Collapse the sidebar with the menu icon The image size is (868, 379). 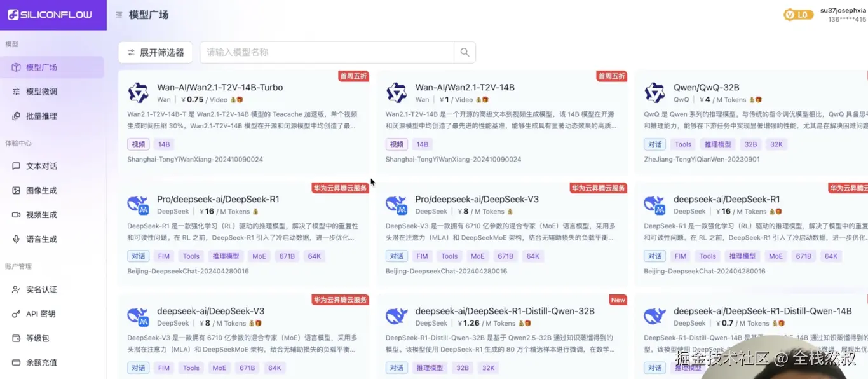(119, 15)
